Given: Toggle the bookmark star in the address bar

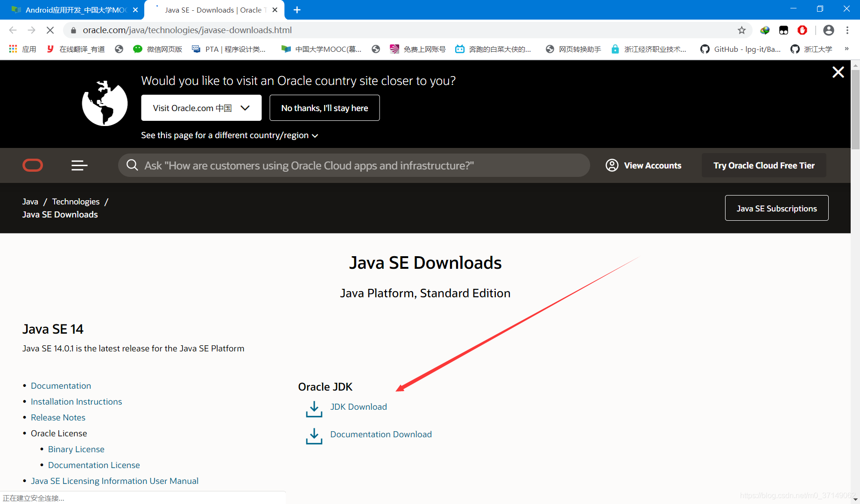Looking at the screenshot, I should coord(741,30).
